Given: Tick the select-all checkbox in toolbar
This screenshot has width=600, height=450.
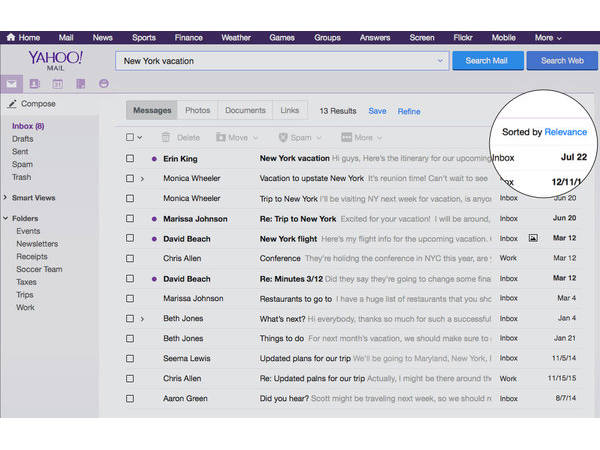Looking at the screenshot, I should click(x=130, y=137).
